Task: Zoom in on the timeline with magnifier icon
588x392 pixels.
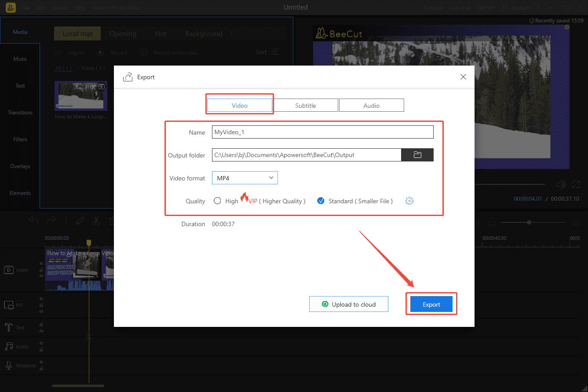Action: pyautogui.click(x=576, y=222)
